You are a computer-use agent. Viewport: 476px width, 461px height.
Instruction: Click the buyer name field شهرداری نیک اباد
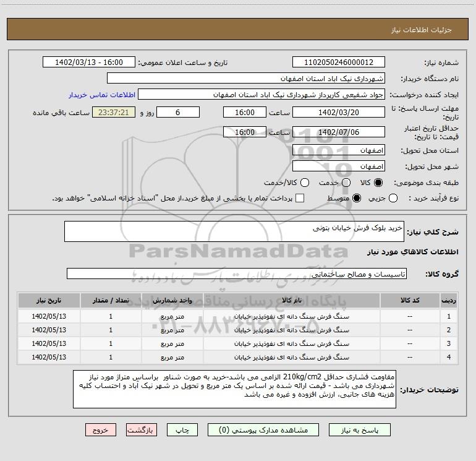246,78
